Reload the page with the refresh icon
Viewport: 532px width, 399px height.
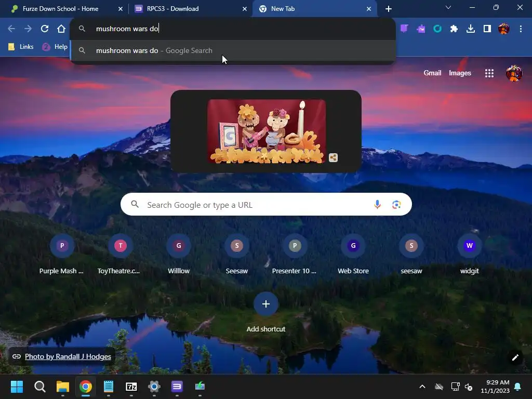click(45, 29)
